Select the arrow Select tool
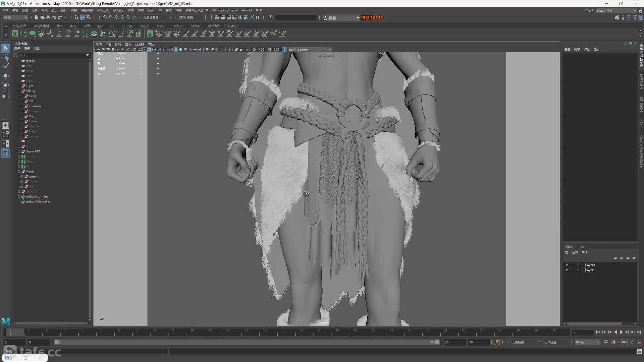 click(x=6, y=48)
